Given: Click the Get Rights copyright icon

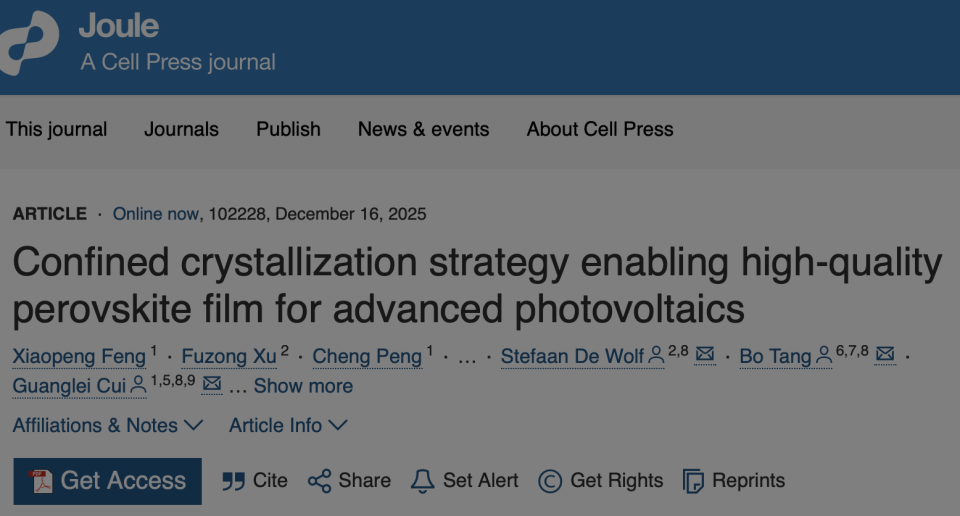Looking at the screenshot, I should tap(550, 481).
